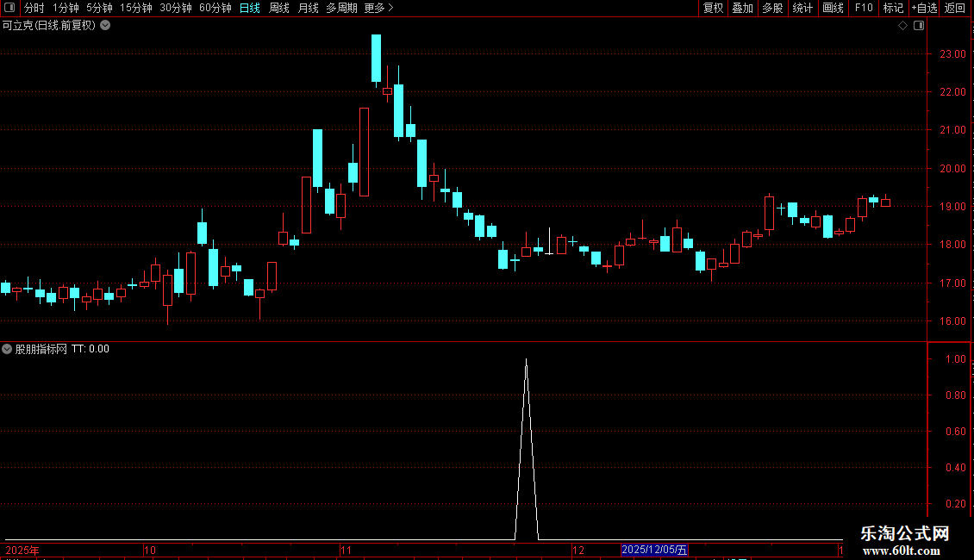Click the TT indicator spike peak

(526, 360)
